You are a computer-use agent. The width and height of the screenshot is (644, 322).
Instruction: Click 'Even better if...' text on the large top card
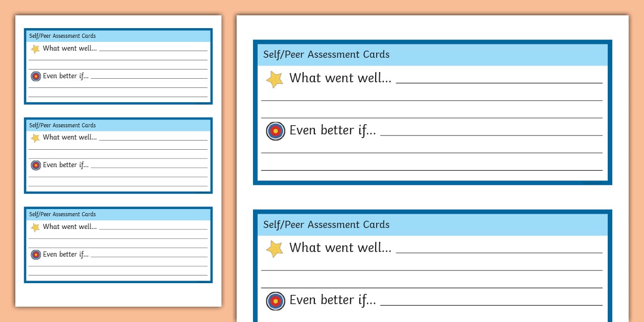pyautogui.click(x=332, y=130)
